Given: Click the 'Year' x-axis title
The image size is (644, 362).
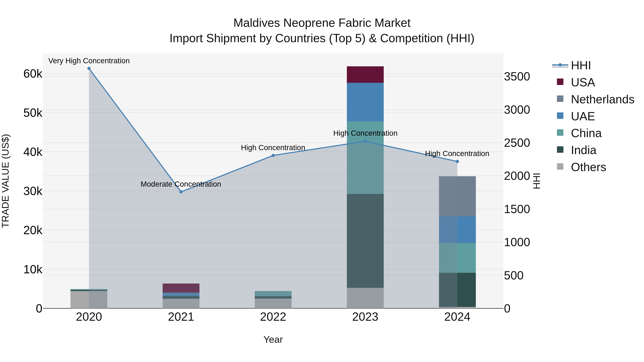Looking at the screenshot, I should point(273,339).
